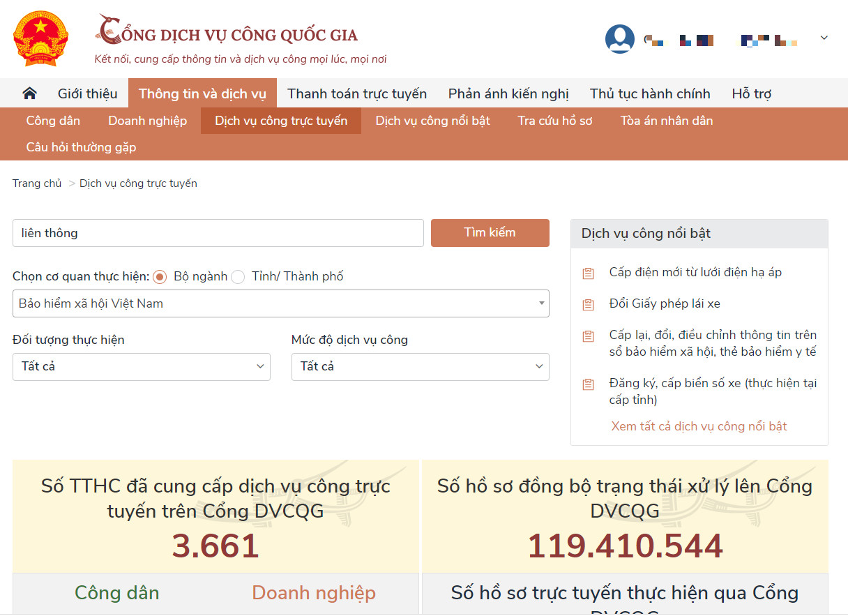The width and height of the screenshot is (848, 616).
Task: Select the Dịch vụ công trực tuyến submenu
Action: pyautogui.click(x=281, y=121)
